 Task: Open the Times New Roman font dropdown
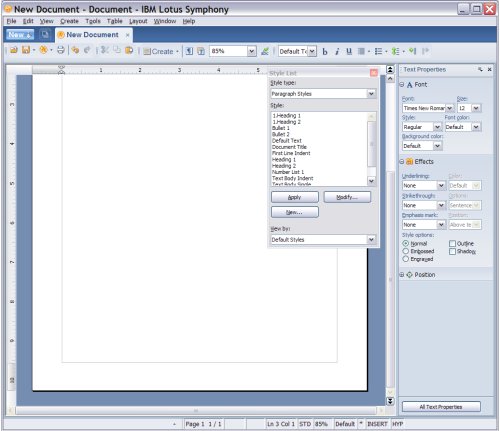pyautogui.click(x=450, y=108)
